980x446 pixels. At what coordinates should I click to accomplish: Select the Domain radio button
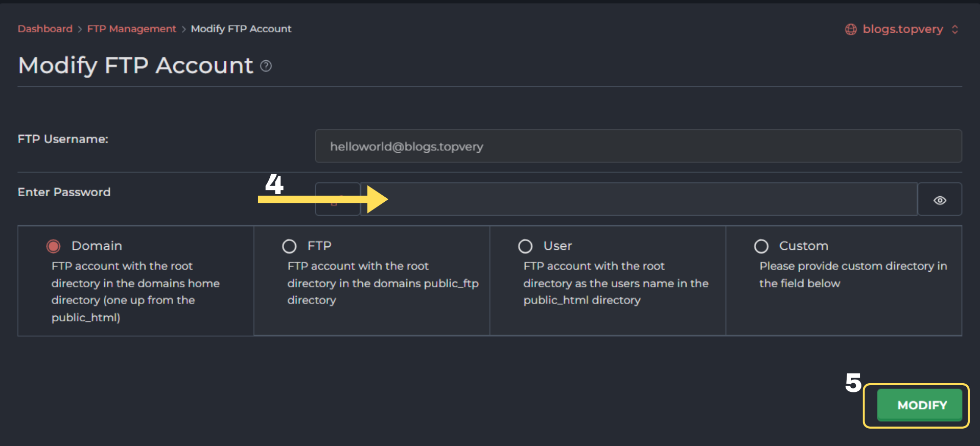pyautogui.click(x=54, y=246)
